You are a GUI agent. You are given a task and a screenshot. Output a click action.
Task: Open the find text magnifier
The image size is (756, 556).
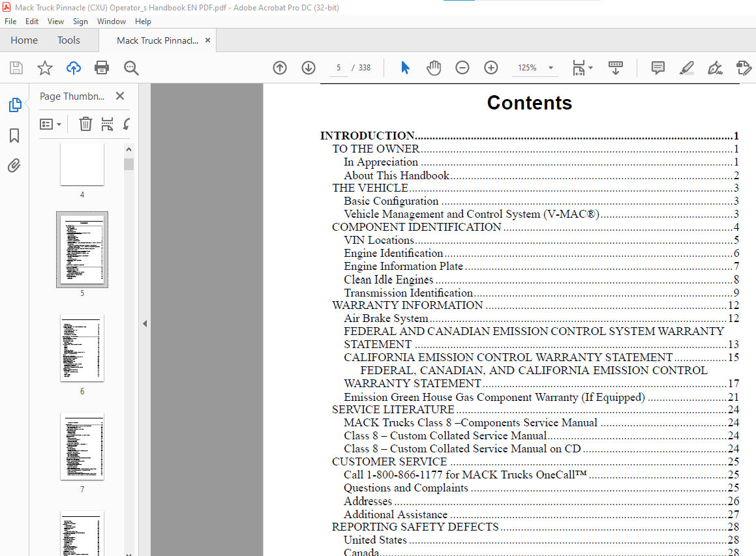(131, 68)
